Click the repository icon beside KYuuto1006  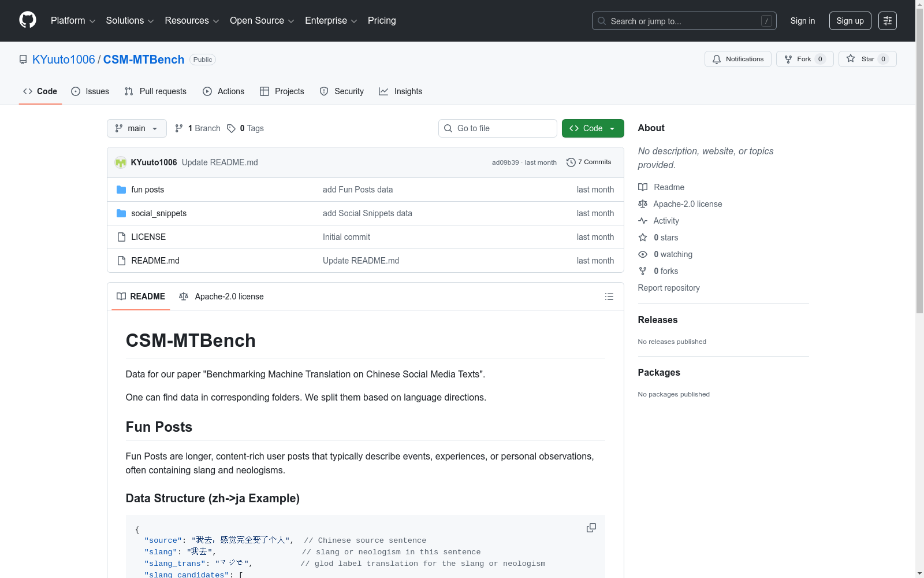[x=23, y=60]
